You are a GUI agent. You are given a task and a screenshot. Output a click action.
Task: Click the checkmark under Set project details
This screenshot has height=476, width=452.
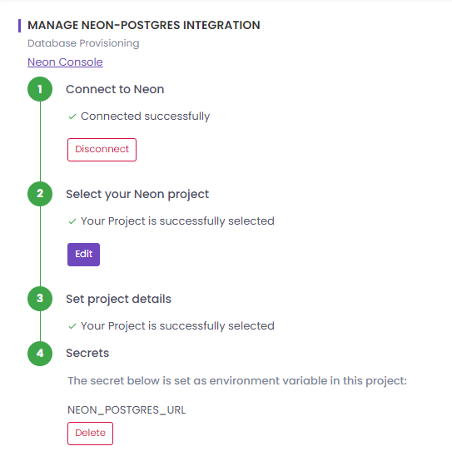point(72,326)
